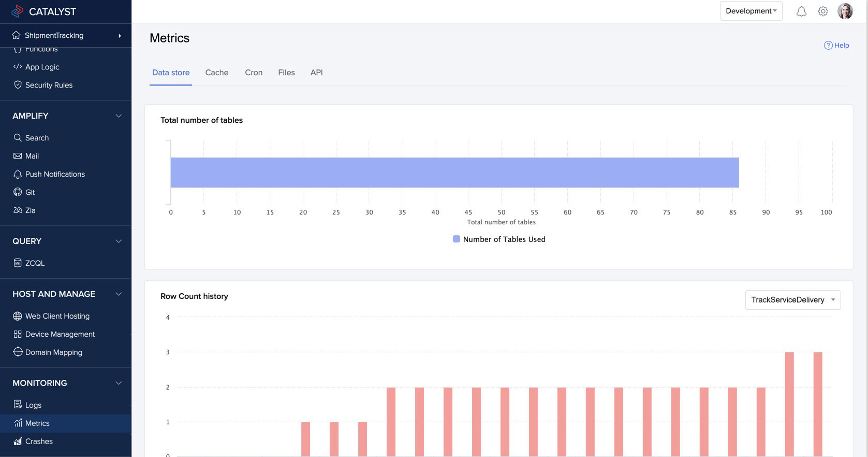
Task: Open the user profile avatar
Action: (x=845, y=11)
